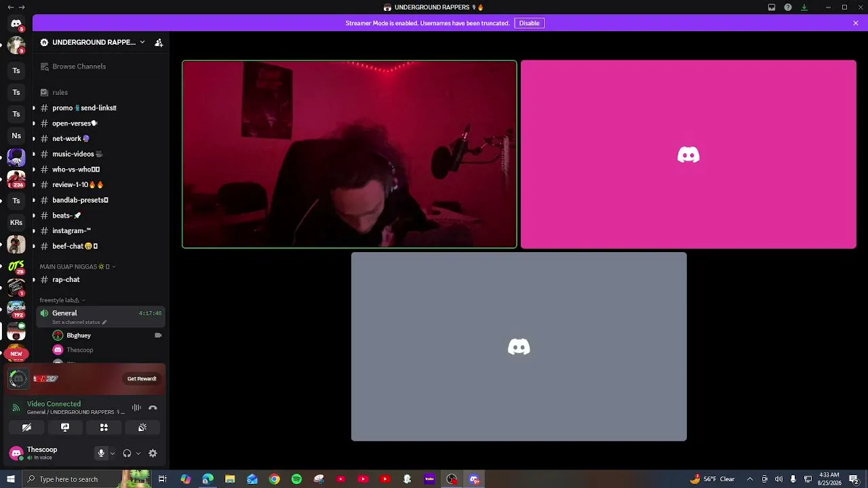
Task: Open User Settings gear
Action: pyautogui.click(x=153, y=453)
